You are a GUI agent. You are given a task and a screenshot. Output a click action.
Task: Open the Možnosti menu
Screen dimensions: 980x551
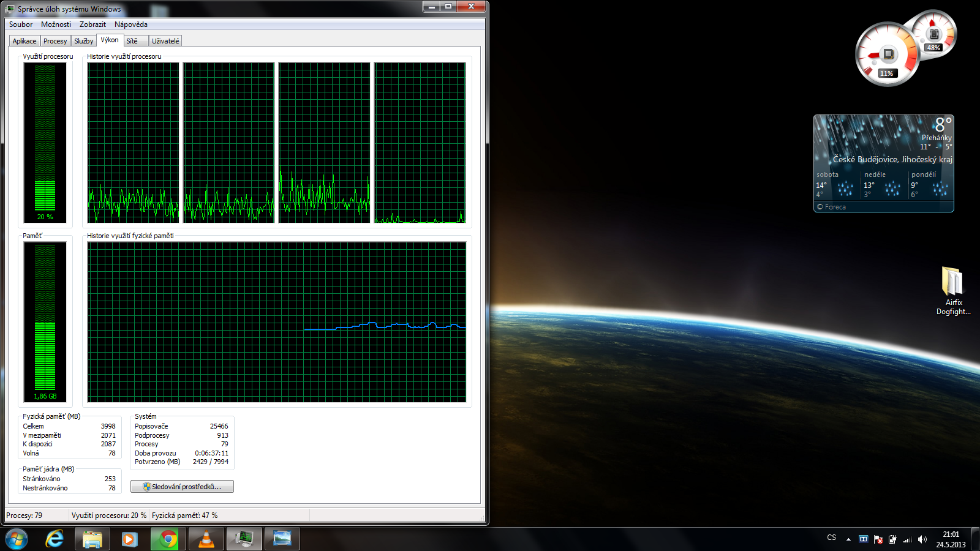pyautogui.click(x=56, y=24)
